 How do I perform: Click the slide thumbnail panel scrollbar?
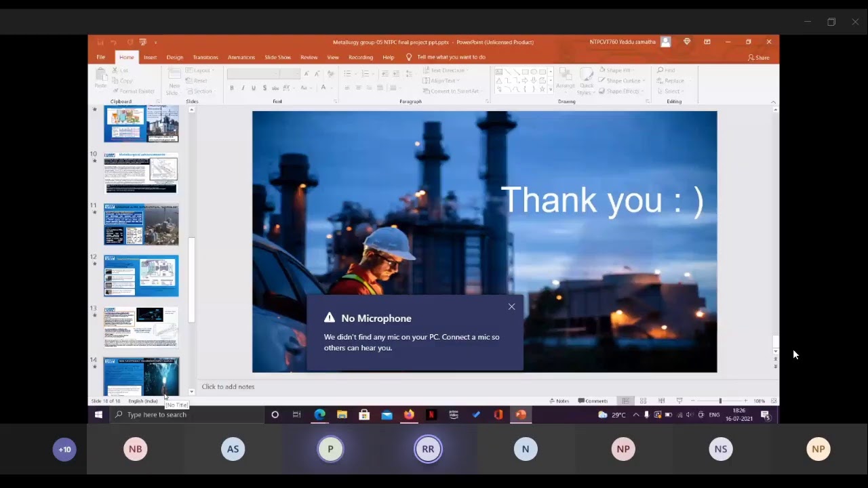point(192,280)
